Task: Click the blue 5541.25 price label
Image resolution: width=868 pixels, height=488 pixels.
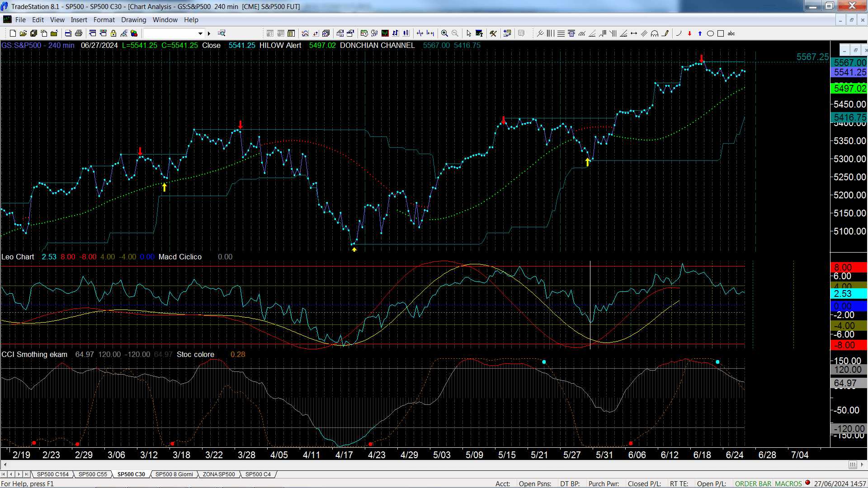Action: point(849,72)
